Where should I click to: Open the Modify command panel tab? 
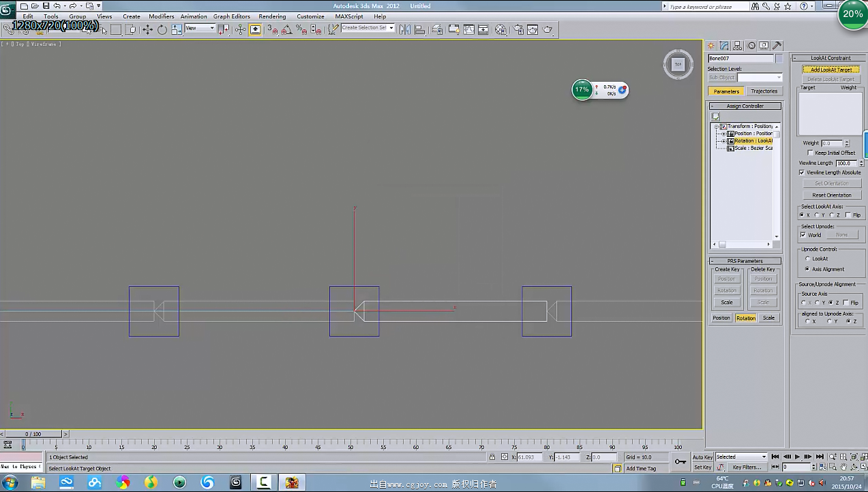pyautogui.click(x=725, y=46)
